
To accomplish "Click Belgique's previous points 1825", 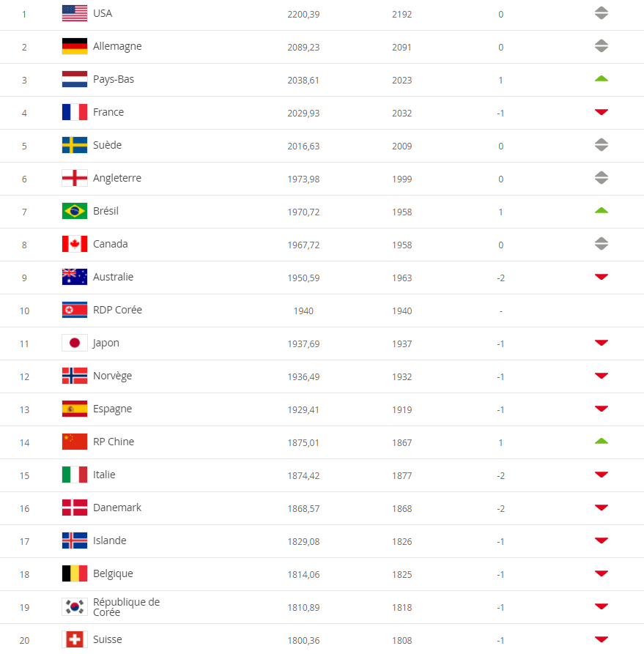I will [x=401, y=574].
